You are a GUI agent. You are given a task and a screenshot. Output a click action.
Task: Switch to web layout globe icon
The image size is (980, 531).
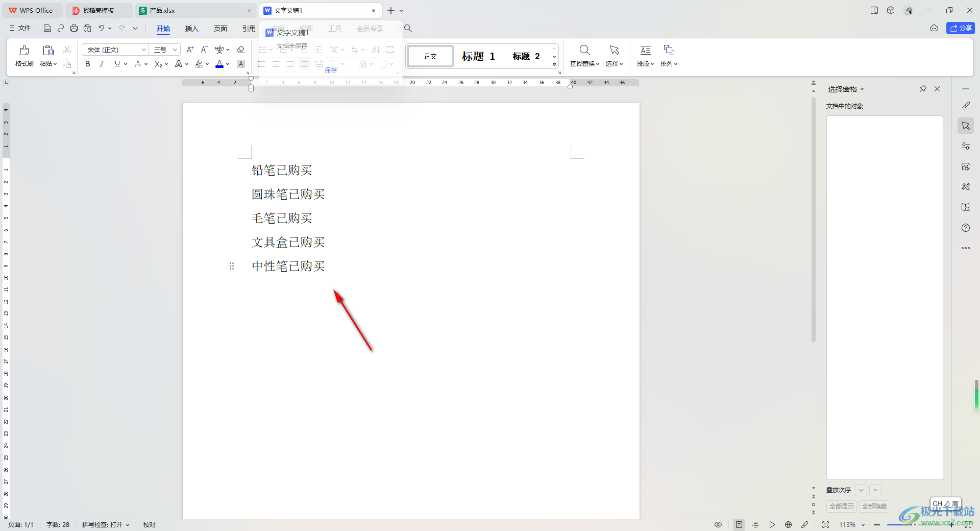click(x=789, y=525)
